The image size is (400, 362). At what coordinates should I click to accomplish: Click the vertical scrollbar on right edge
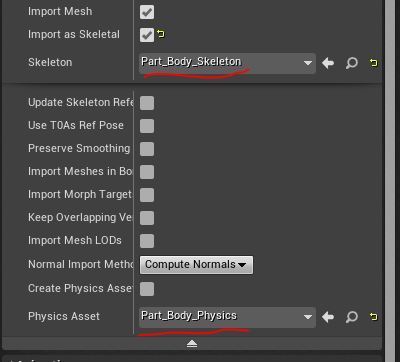pos(390,180)
